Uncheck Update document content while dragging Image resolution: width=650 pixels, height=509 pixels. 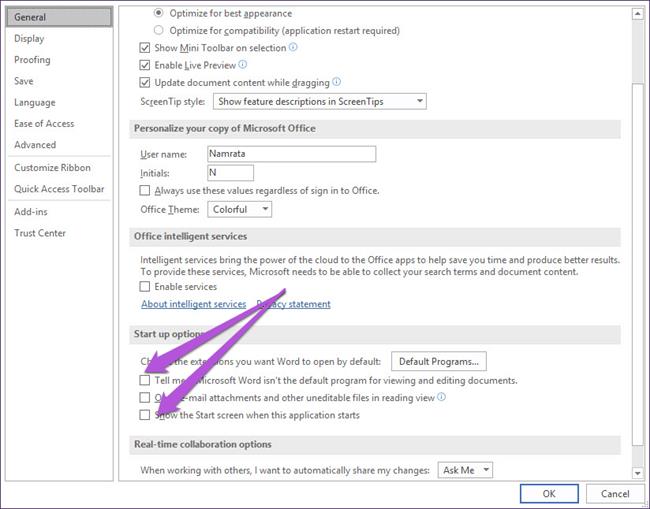[145, 82]
